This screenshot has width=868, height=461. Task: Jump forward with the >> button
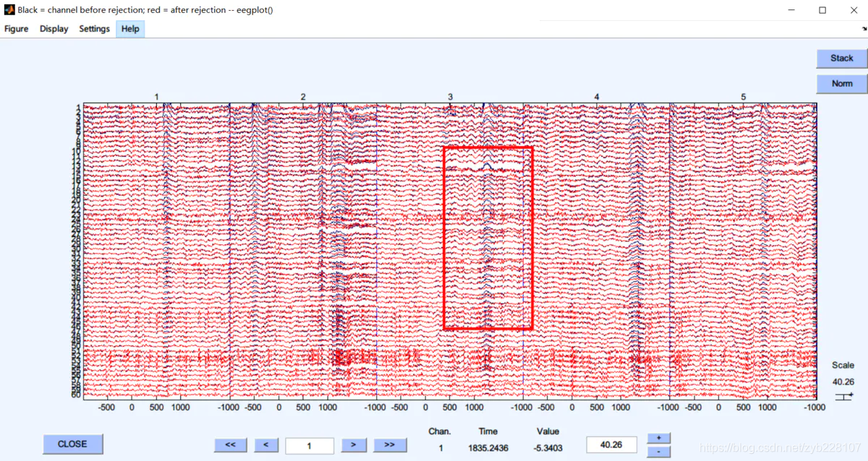click(389, 445)
